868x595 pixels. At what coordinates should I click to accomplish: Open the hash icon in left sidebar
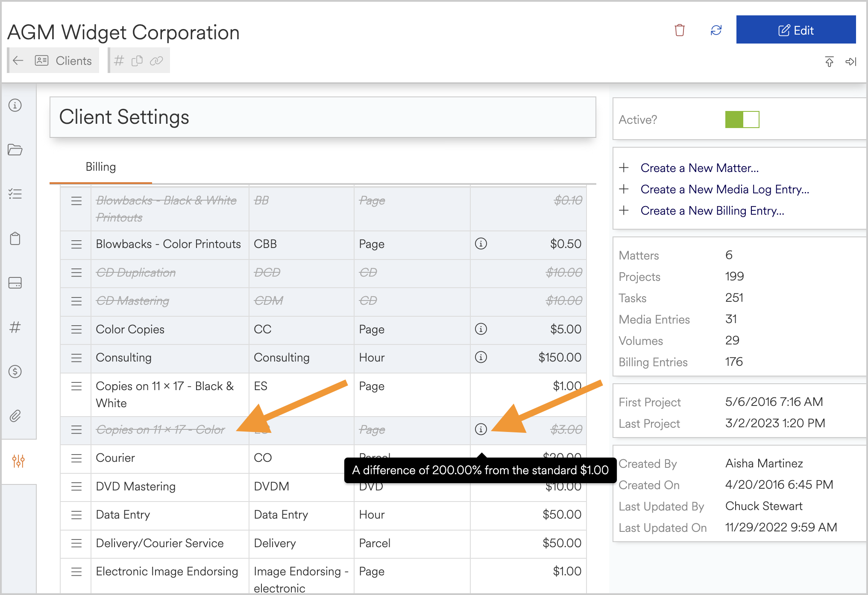[x=15, y=327]
